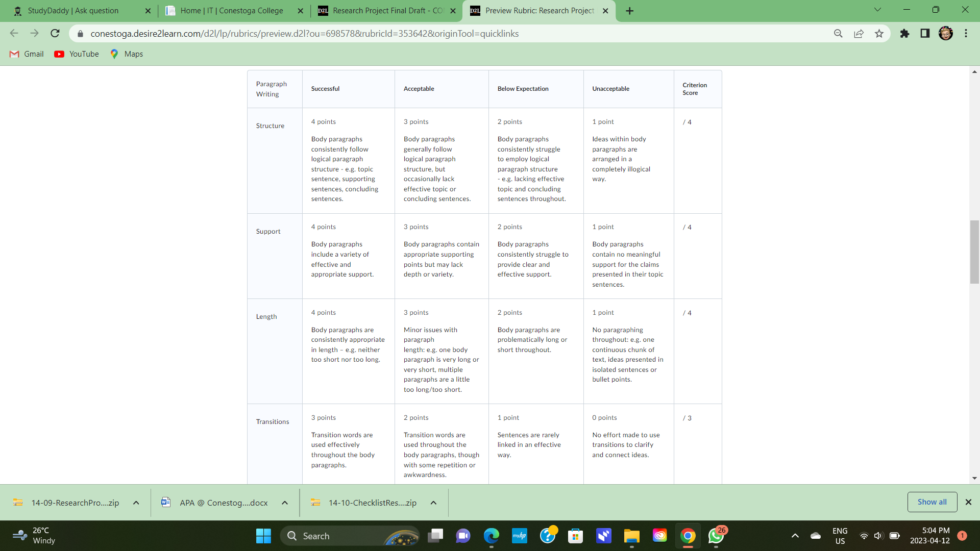Expand options for 14-09-ResearchPro zip download
Screen dimensions: 980x551
point(136,503)
